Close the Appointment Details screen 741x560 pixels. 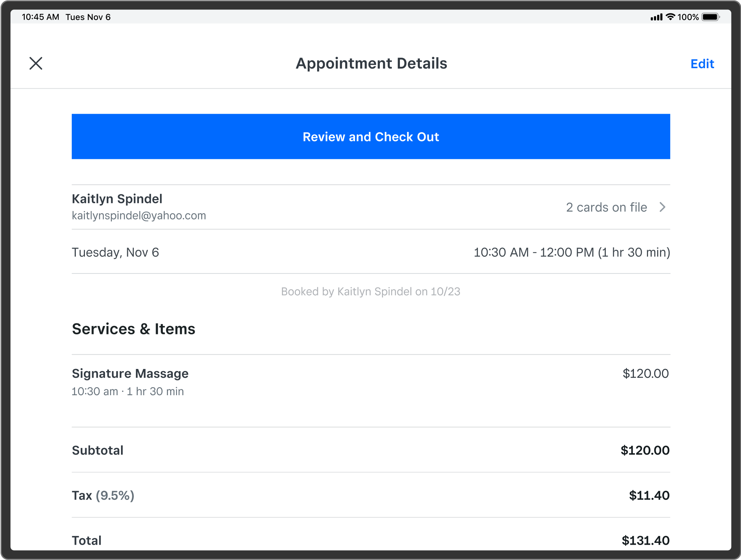[35, 63]
